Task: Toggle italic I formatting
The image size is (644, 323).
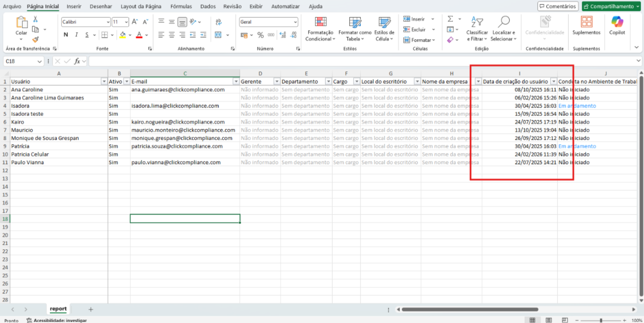Action: [x=76, y=35]
